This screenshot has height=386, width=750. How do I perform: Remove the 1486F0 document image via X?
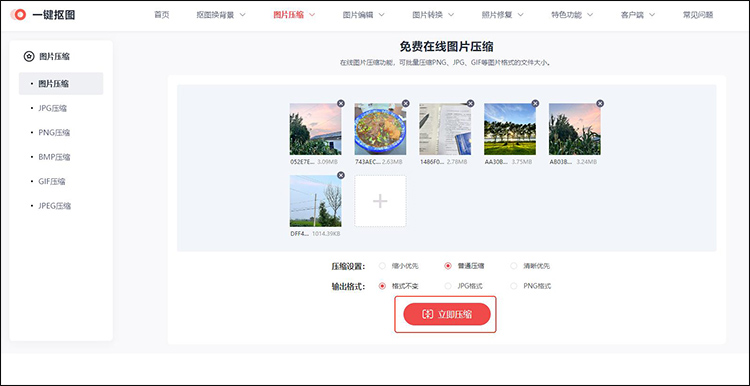[470, 103]
